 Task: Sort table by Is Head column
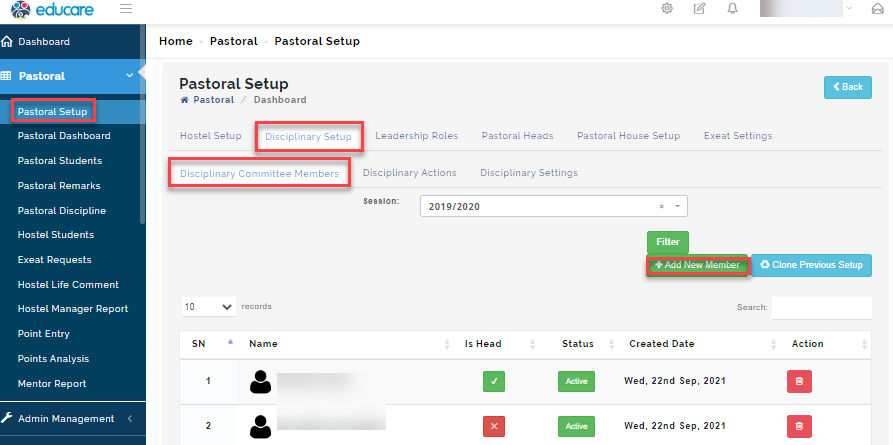pos(497,344)
